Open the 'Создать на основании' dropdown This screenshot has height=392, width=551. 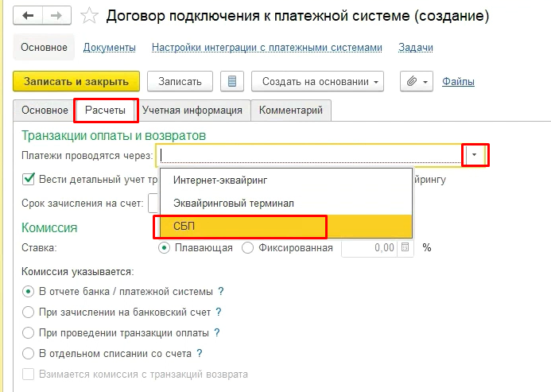[318, 82]
